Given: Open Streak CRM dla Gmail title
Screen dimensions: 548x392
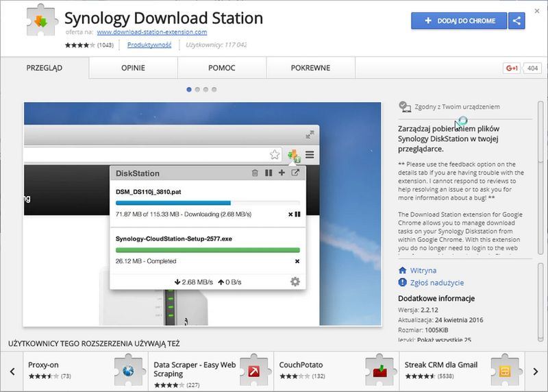Looking at the screenshot, I should click(440, 365).
